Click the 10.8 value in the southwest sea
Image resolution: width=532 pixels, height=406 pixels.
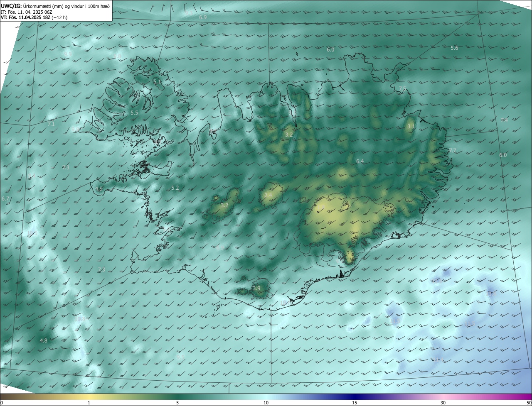tap(80, 319)
